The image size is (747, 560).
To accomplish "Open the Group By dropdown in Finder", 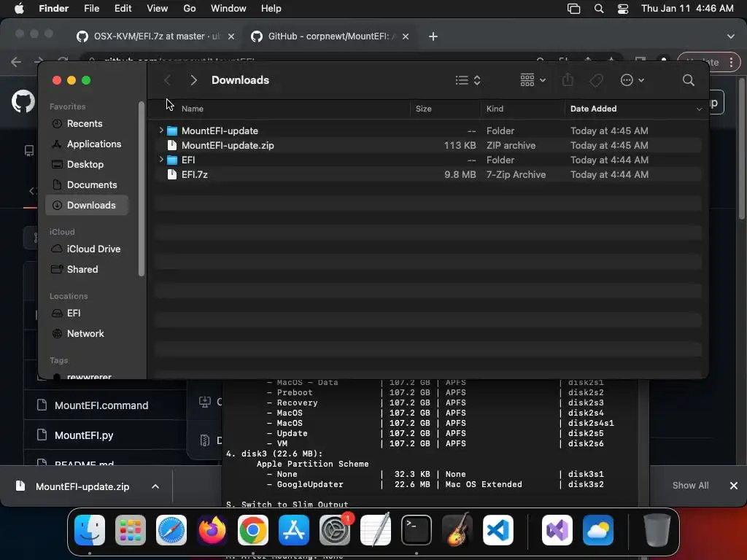I will point(533,80).
